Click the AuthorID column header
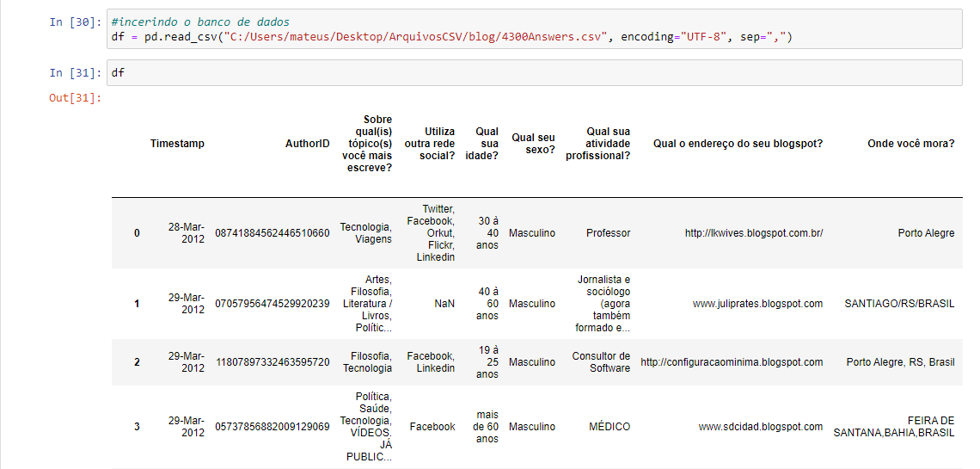980x469 pixels. pos(308,143)
